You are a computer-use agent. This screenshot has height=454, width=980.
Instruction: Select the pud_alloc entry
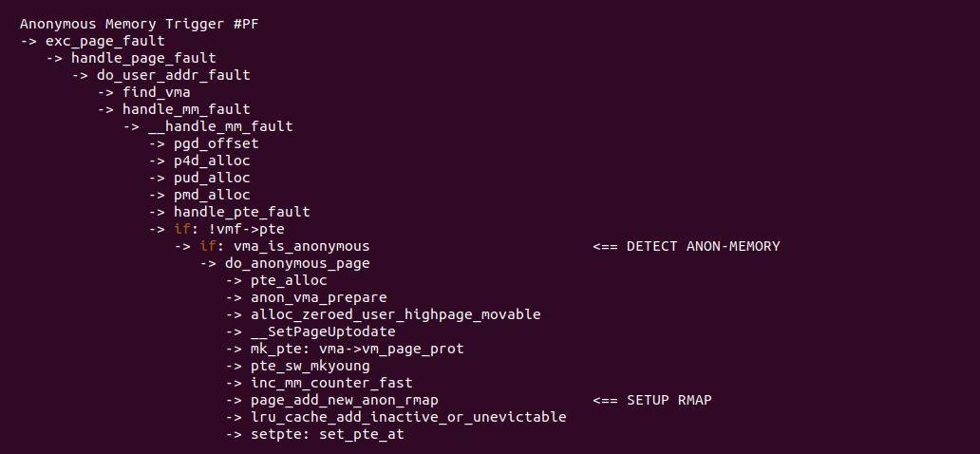point(212,178)
